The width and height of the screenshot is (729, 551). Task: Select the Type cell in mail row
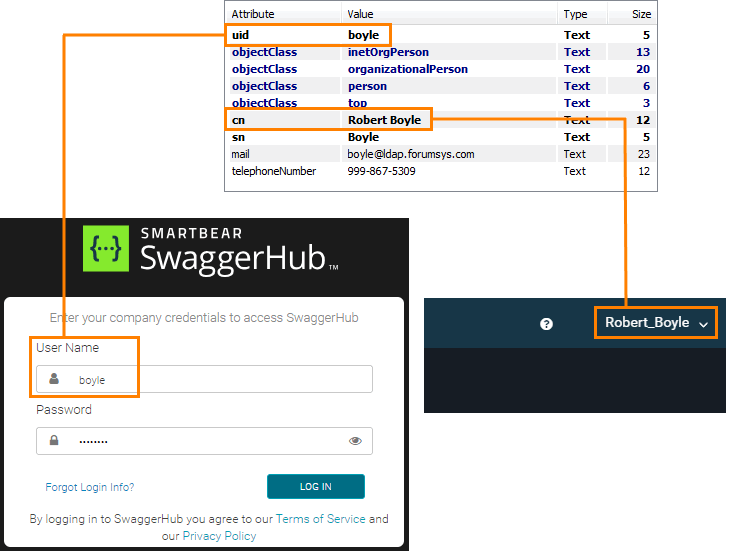[x=575, y=154]
